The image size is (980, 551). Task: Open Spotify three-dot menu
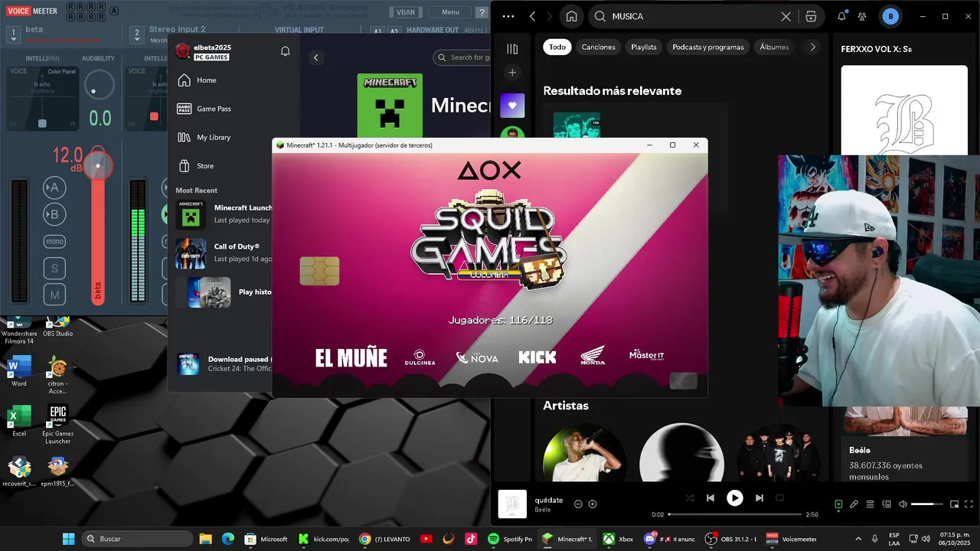pyautogui.click(x=508, y=16)
